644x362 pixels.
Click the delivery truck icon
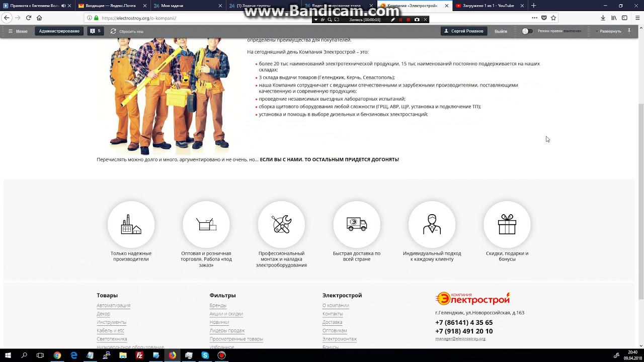[x=357, y=224]
